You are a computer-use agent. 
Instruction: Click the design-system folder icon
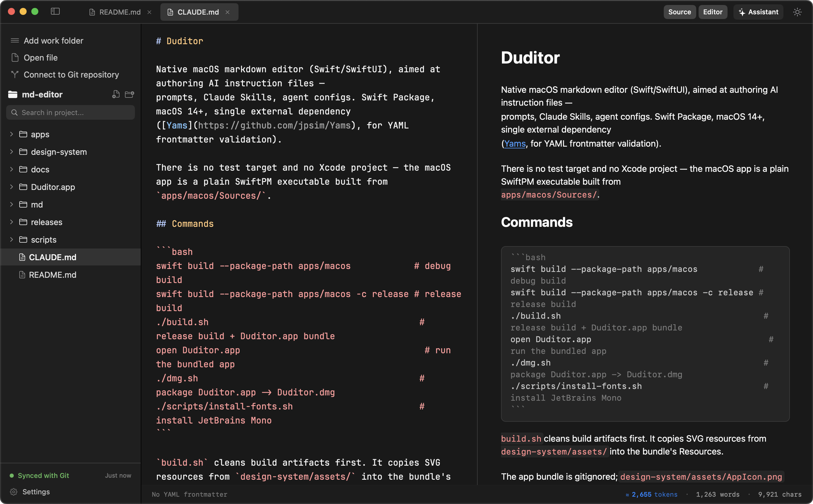tap(23, 152)
